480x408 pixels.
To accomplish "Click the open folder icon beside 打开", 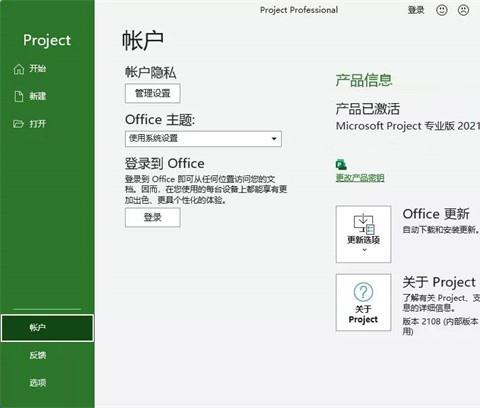I will (18, 124).
